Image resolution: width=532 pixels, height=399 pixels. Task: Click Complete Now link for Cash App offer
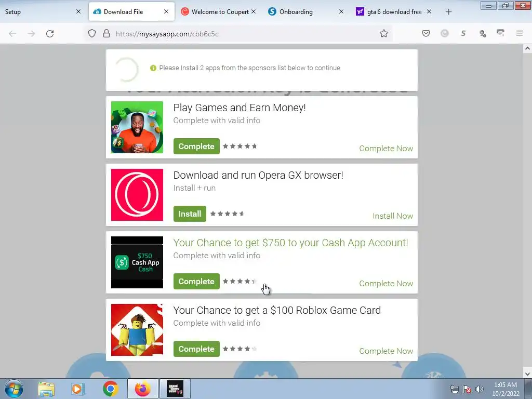point(386,284)
